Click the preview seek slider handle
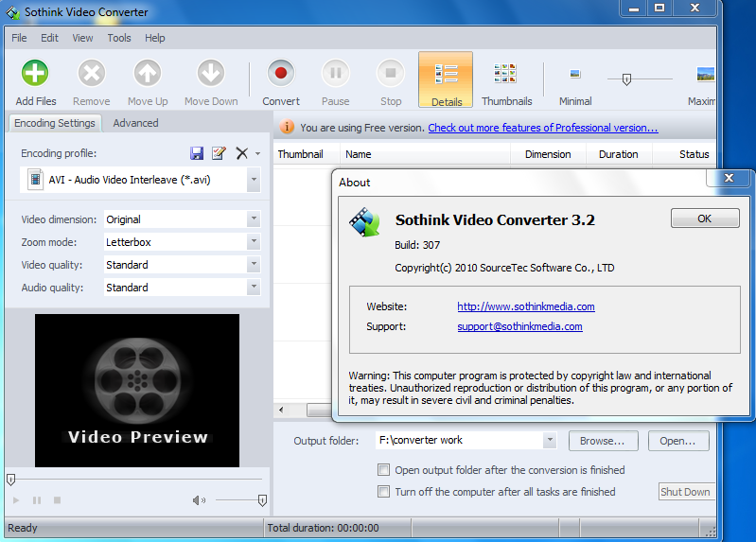This screenshot has width=756, height=542. [11, 480]
